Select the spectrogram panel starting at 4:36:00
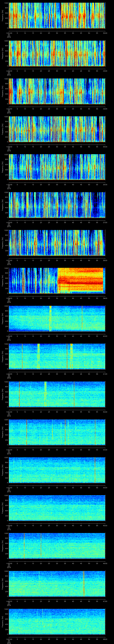This screenshot has height=644, width=114. point(57,205)
